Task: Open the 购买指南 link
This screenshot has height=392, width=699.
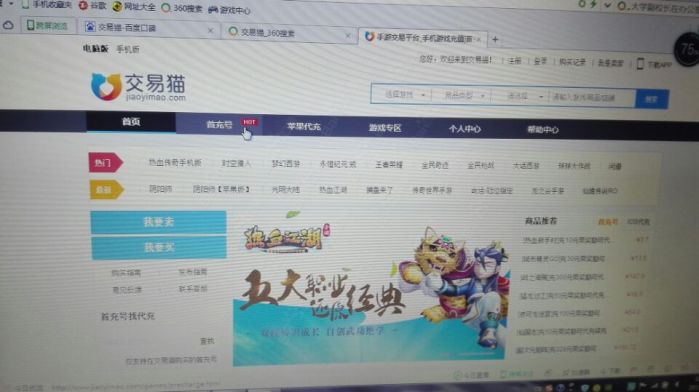Action: [x=126, y=273]
